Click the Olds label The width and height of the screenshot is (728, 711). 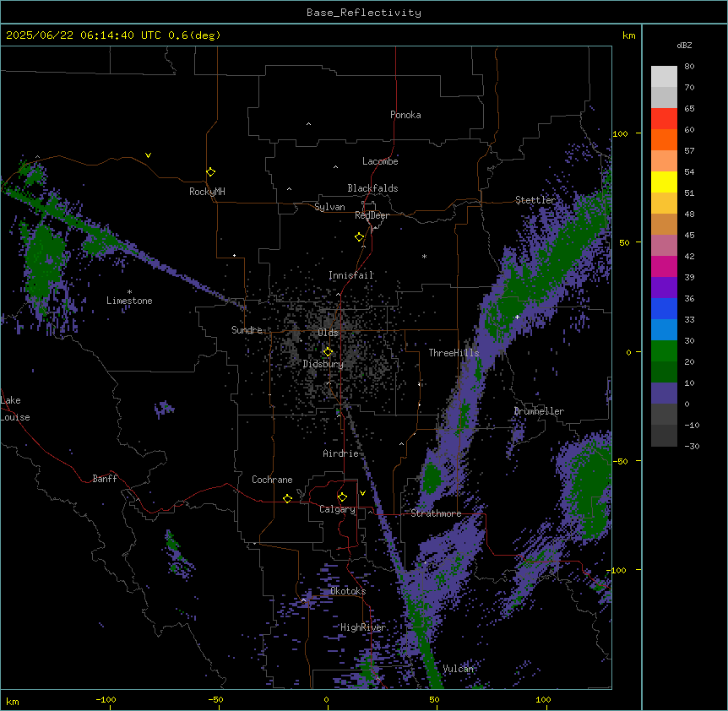coord(328,333)
